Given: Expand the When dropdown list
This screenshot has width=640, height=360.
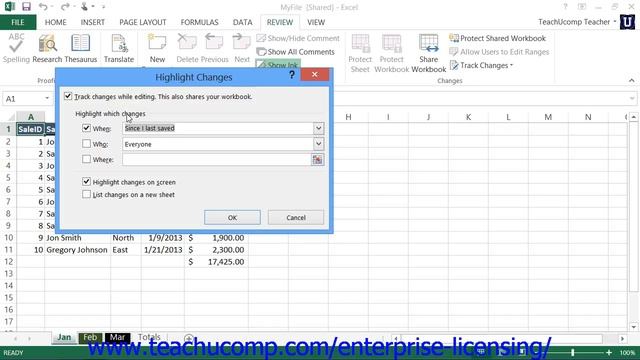Looking at the screenshot, I should tap(318, 129).
